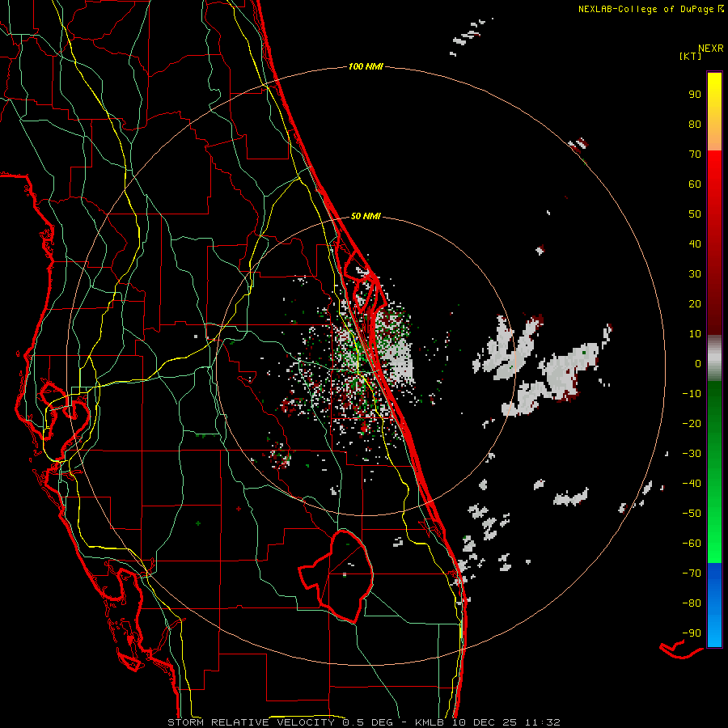Click the 0 value on velocity scale
The width and height of the screenshot is (728, 728).
[x=698, y=363]
